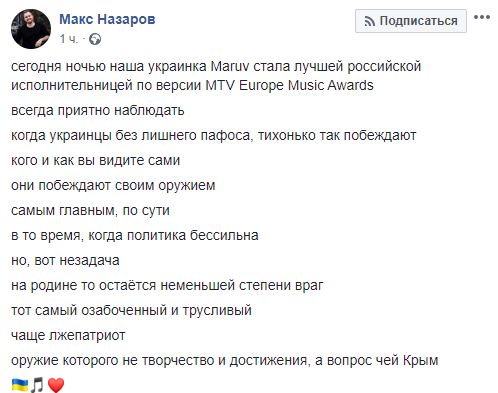Viewport: 498px width, 393px height.
Task: Click the red heart emoji
Action: click(56, 385)
